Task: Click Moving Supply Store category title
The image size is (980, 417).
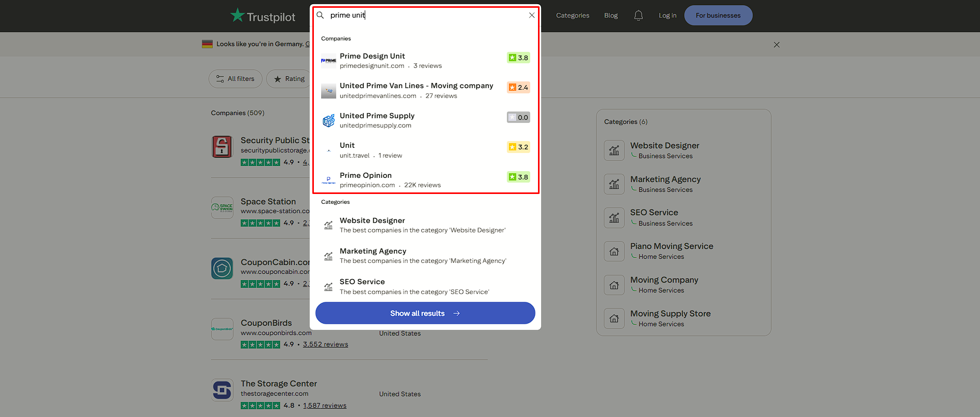Action: (670, 313)
